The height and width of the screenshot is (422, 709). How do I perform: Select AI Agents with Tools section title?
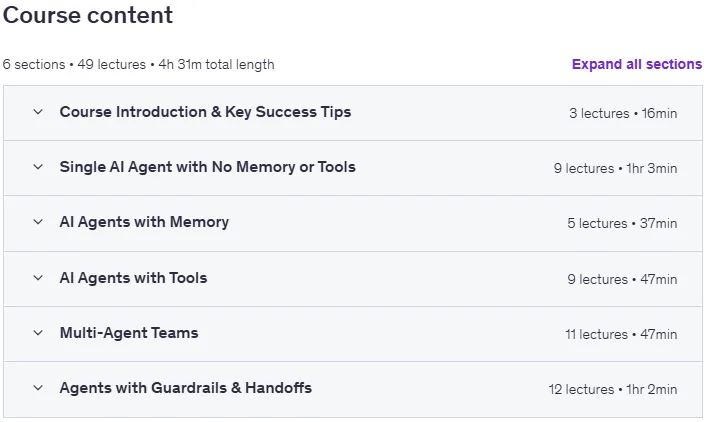point(133,278)
